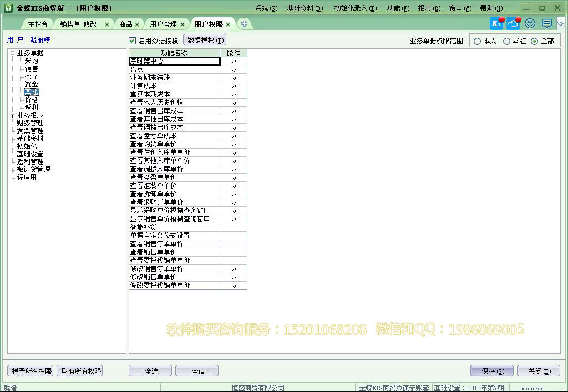
Task: Select the 本人 radio button
Action: coord(478,41)
